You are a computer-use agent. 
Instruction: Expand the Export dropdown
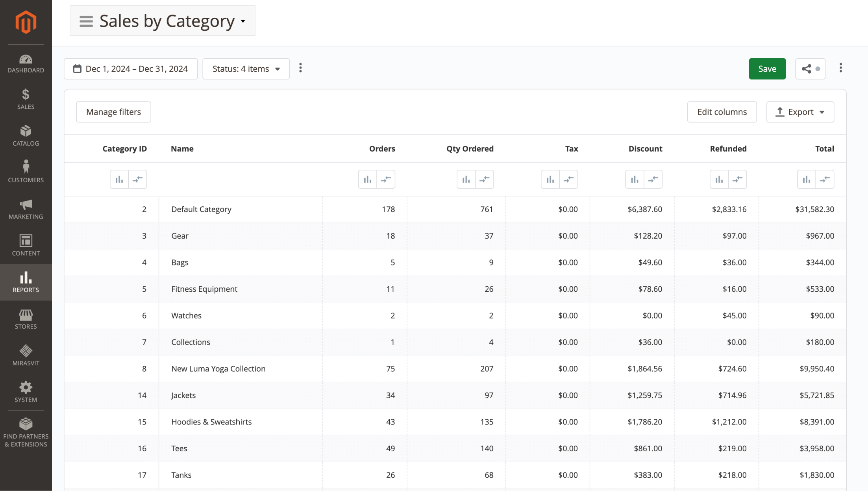coord(800,112)
